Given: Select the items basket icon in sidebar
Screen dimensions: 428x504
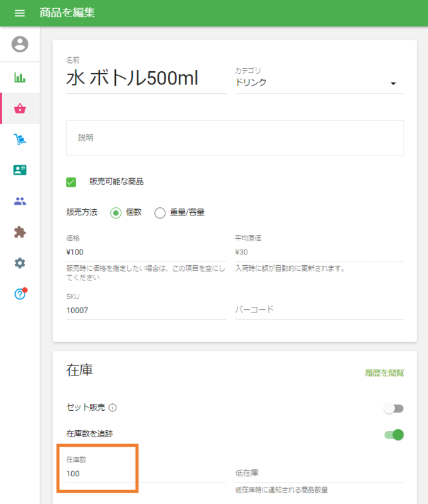Looking at the screenshot, I should click(20, 108).
